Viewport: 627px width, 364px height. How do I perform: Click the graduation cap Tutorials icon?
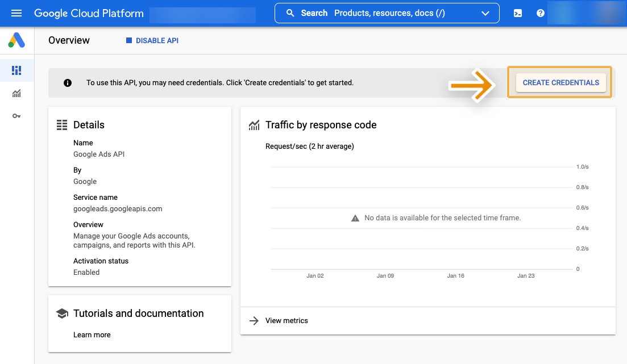[x=62, y=313]
